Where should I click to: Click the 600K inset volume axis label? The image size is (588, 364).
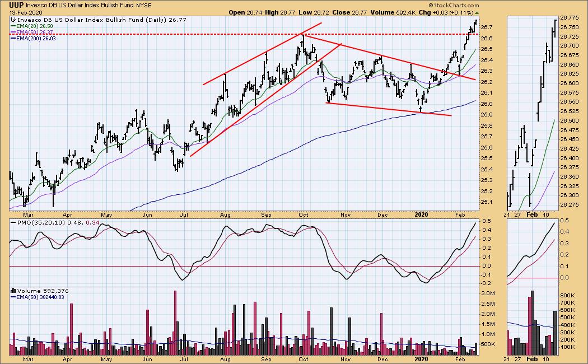point(567,310)
